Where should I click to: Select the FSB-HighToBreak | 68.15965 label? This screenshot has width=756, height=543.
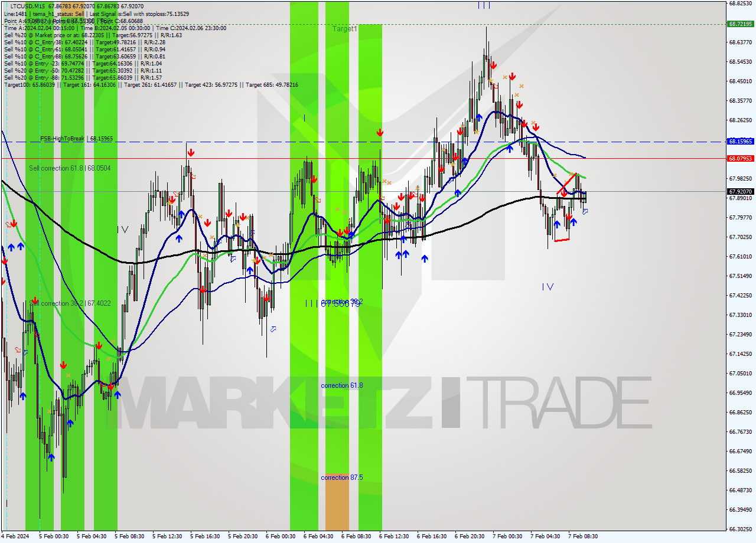[x=76, y=139]
